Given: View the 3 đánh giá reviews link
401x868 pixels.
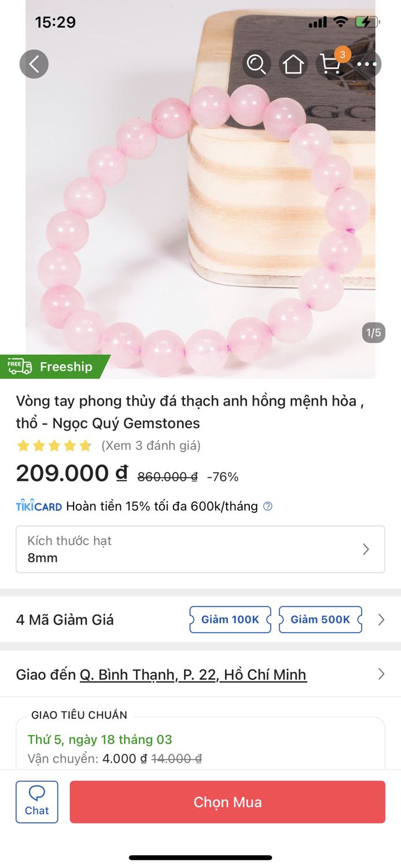Looking at the screenshot, I should 151,446.
